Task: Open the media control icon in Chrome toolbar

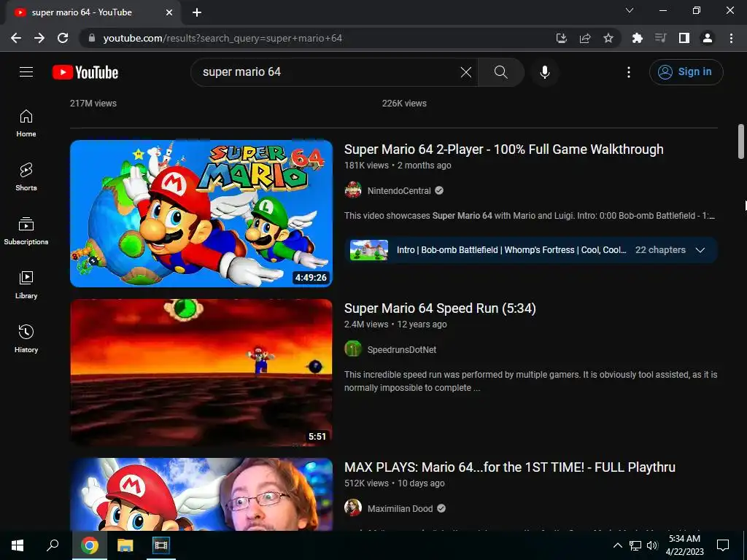Action: [660, 38]
